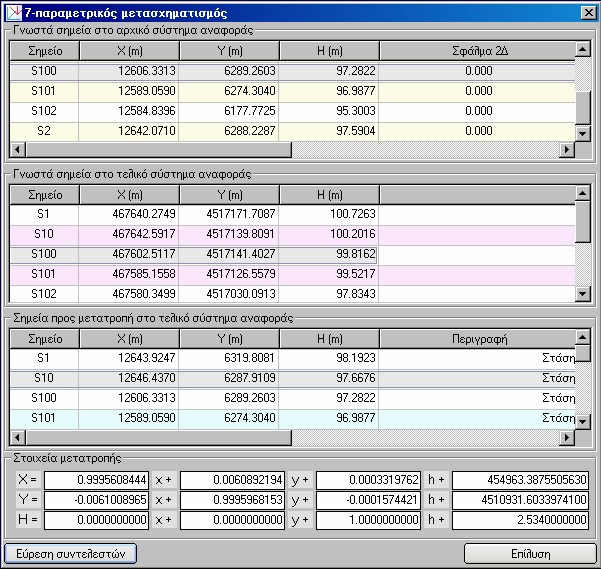Click Y offset field 4510931.6033974100
This screenshot has height=569, width=601.
coord(521,500)
